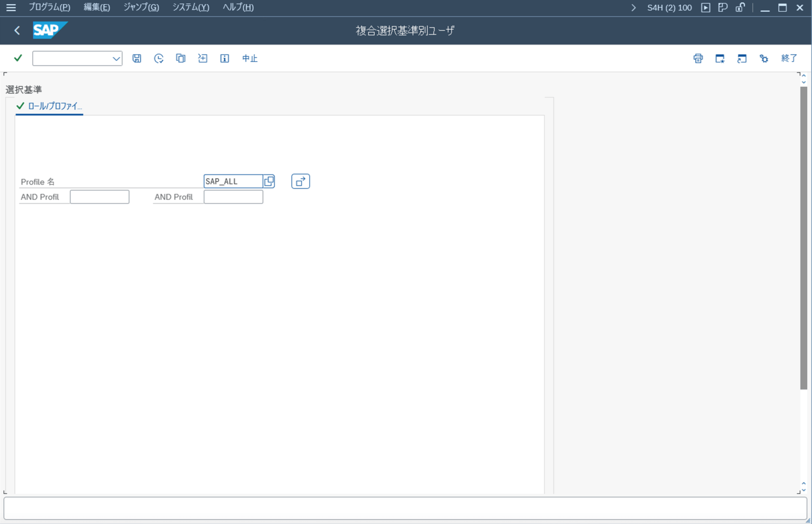This screenshot has width=812, height=524.
Task: Click the 中止 cancel button
Action: [x=250, y=58]
